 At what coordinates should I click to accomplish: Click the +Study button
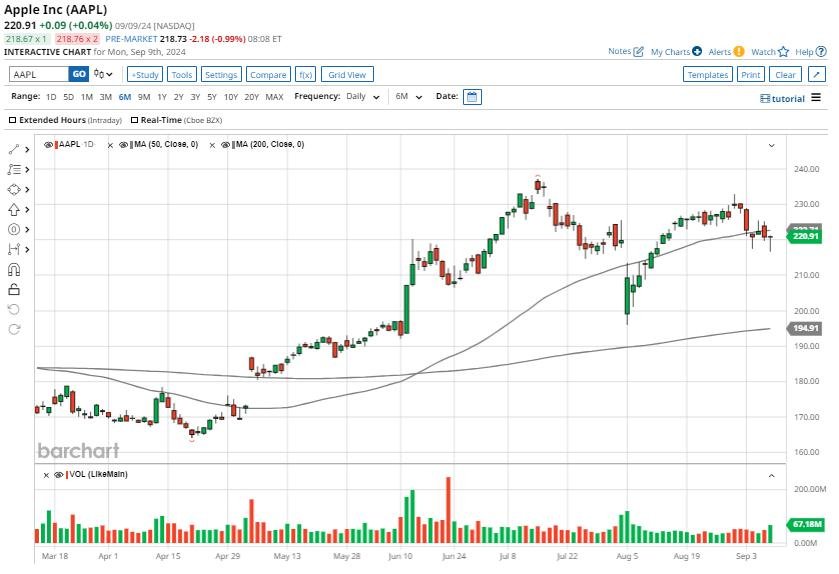[x=145, y=74]
